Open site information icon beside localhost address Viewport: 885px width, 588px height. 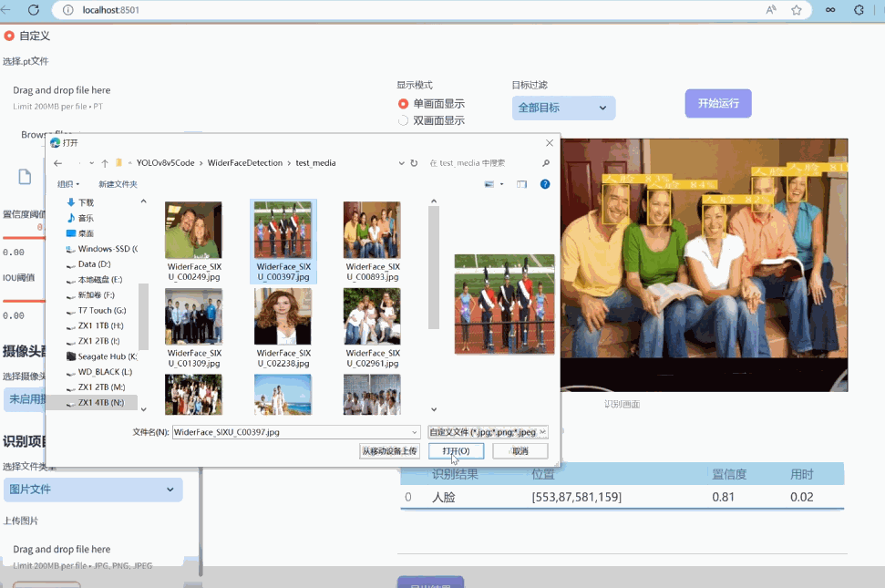67,10
